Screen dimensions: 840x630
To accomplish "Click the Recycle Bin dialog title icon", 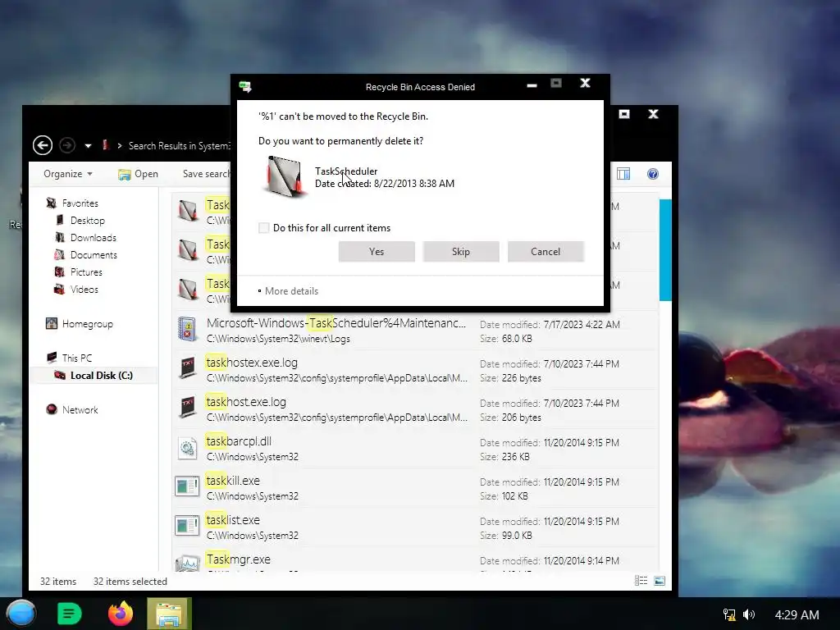I will tap(245, 87).
